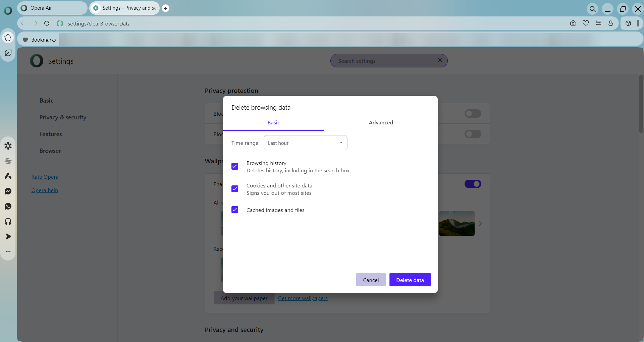Image resolution: width=644 pixels, height=342 pixels.
Task: Open the Facebook Messenger sidebar icon
Action: point(8,191)
